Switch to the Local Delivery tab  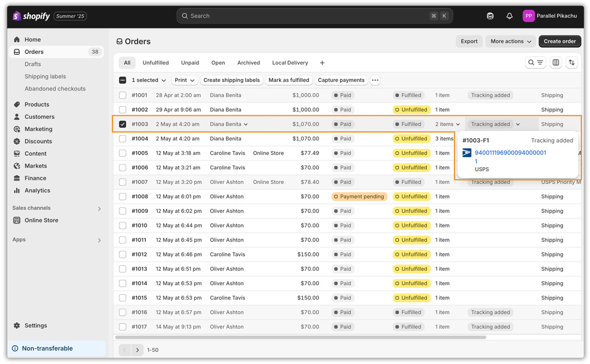tap(290, 63)
